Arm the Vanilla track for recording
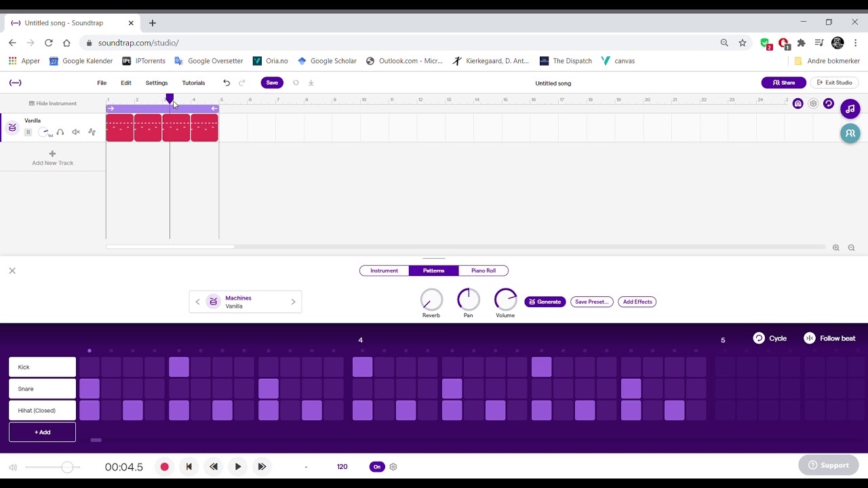868x488 pixels. tap(28, 132)
